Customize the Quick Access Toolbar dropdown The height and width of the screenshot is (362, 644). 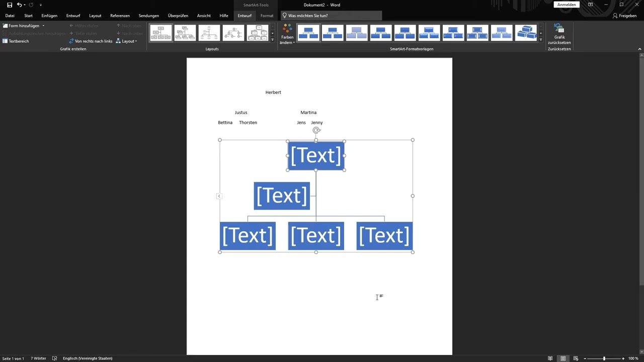pyautogui.click(x=41, y=5)
